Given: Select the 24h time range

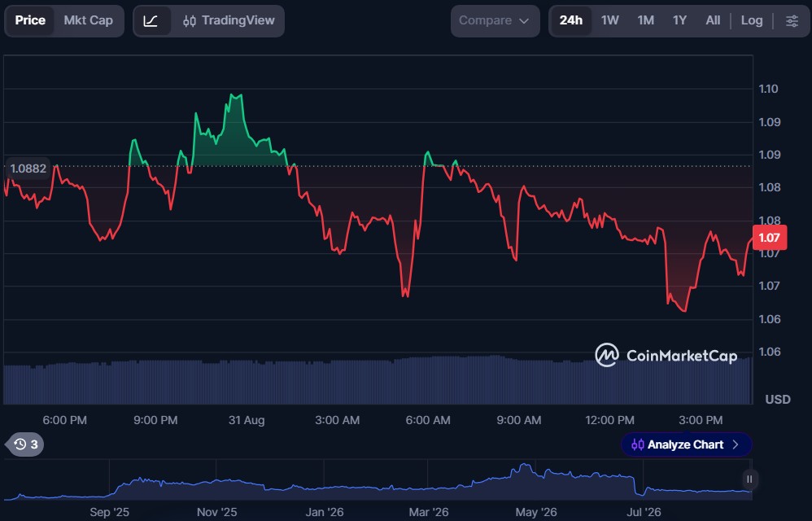Looking at the screenshot, I should point(570,20).
